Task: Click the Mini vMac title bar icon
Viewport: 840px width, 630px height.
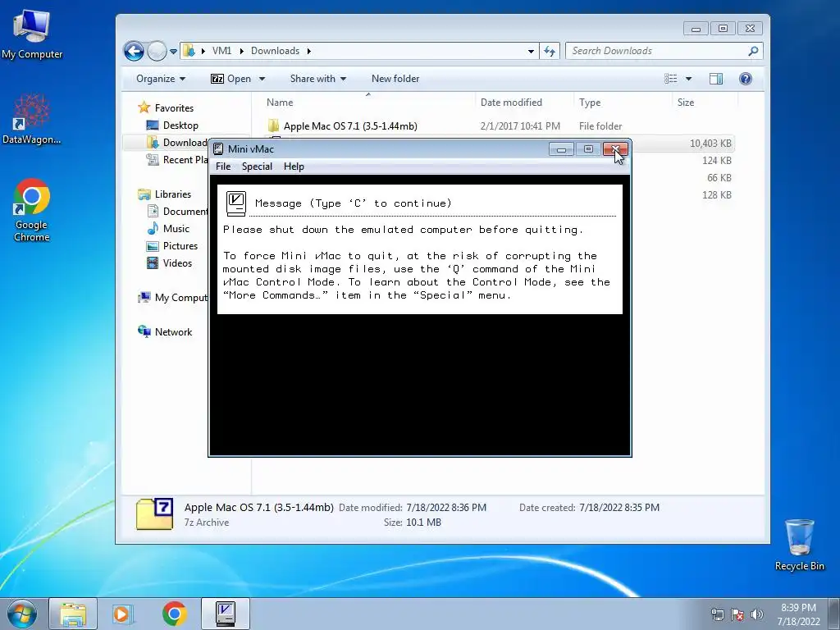Action: pos(218,149)
